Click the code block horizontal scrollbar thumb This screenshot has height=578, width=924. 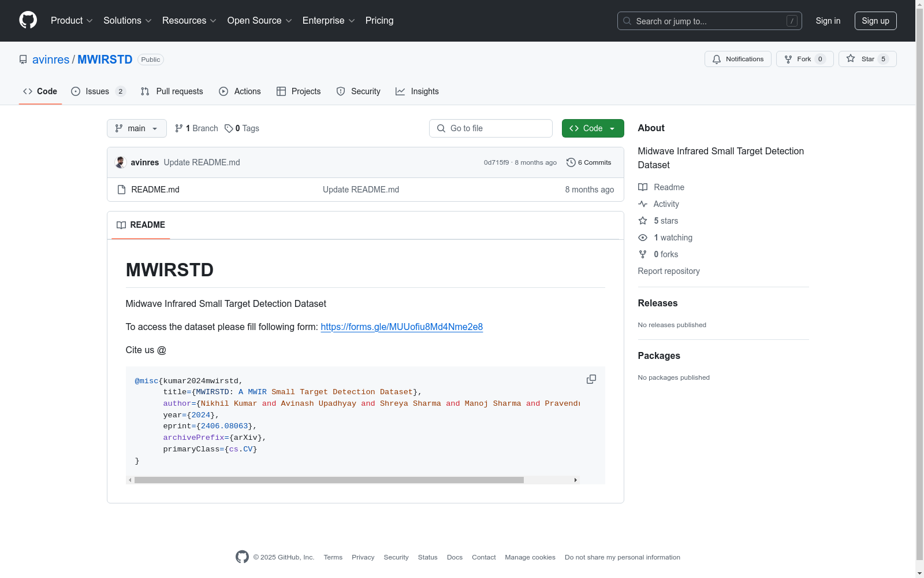(329, 480)
